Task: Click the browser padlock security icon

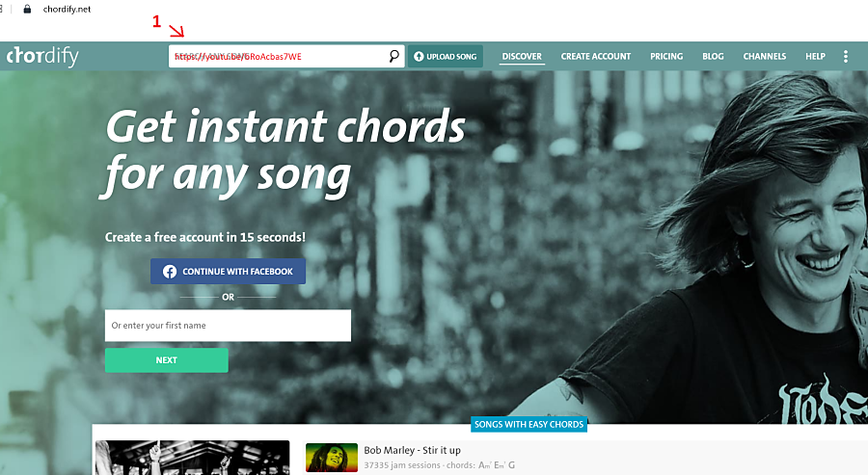Action: pyautogui.click(x=27, y=9)
